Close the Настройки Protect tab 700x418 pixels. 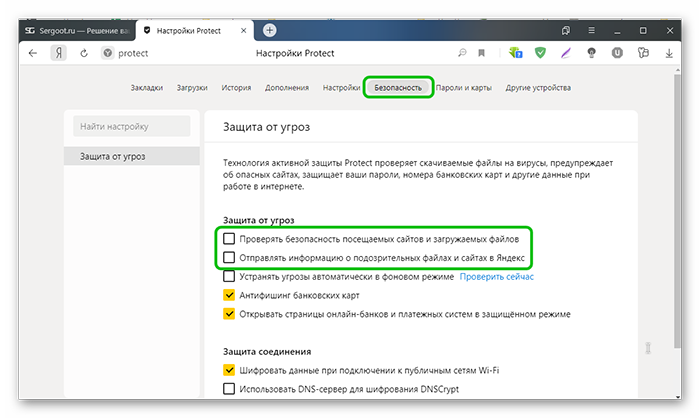pos(243,31)
